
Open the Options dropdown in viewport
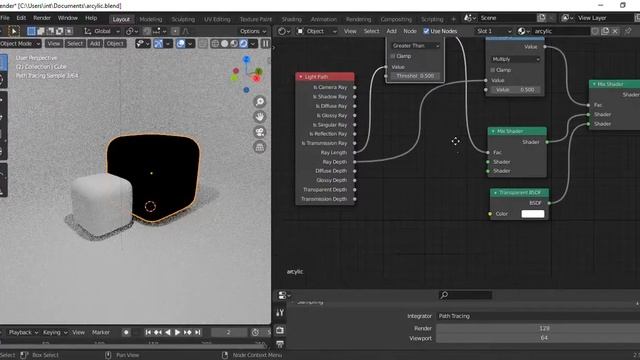tap(253, 31)
